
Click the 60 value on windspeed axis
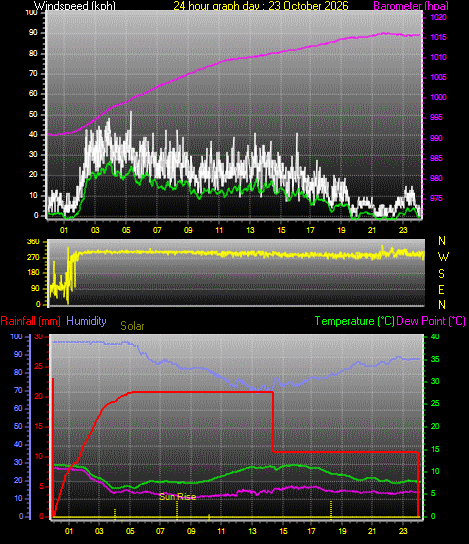point(33,94)
